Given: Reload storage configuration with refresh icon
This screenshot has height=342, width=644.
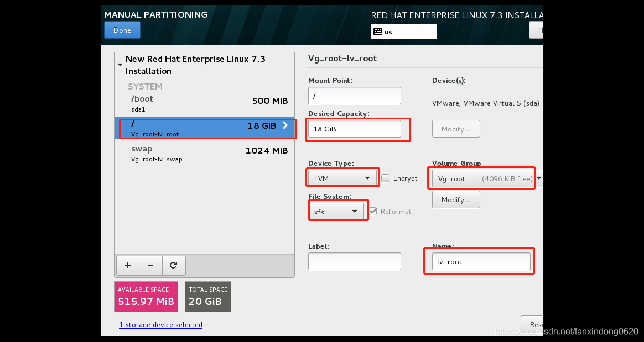Looking at the screenshot, I should coord(174,265).
